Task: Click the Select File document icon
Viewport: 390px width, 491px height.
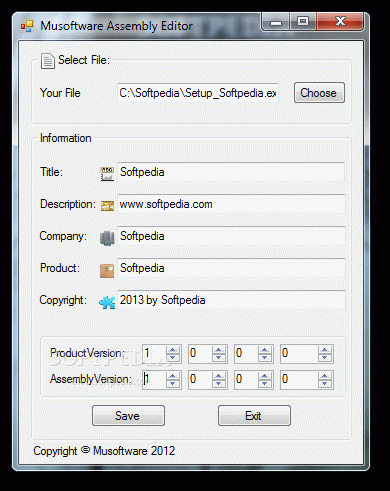Action: (x=48, y=61)
